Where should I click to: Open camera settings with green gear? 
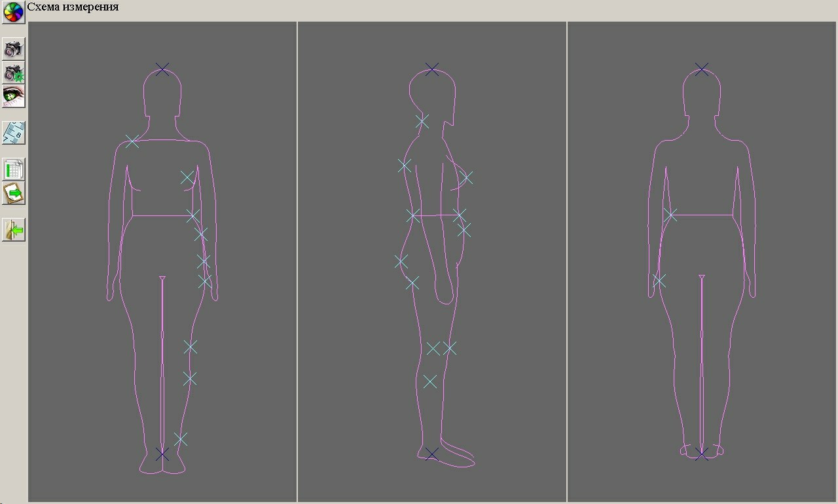pyautogui.click(x=13, y=73)
